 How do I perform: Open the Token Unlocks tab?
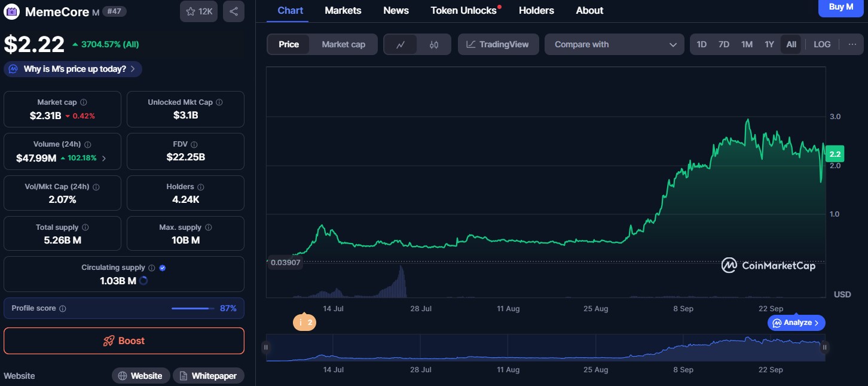pyautogui.click(x=464, y=10)
